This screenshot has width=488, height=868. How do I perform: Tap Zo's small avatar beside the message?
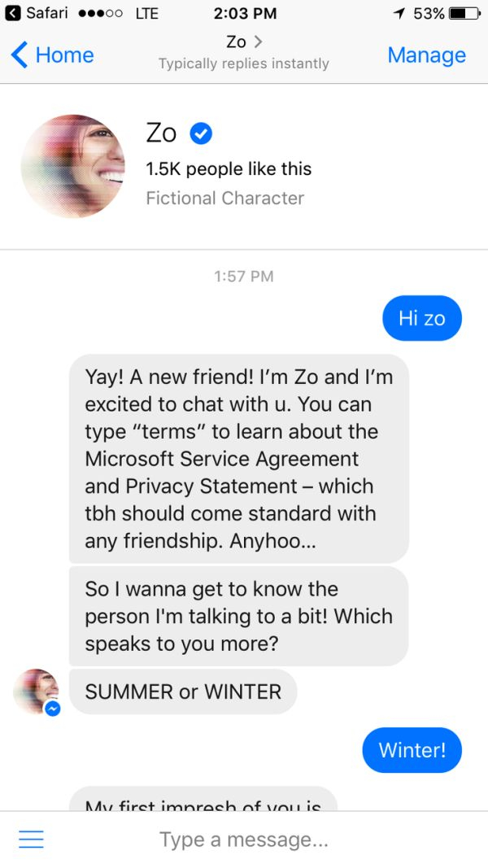point(35,690)
